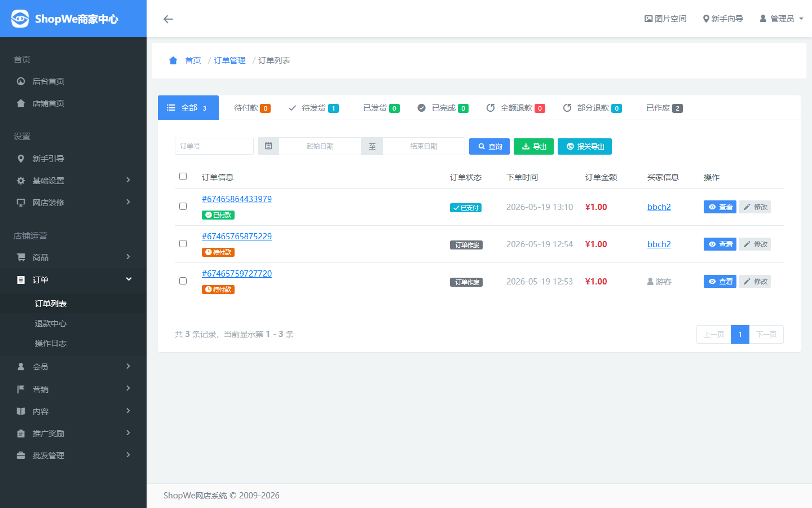
Task: Toggle the select-all orders checkbox
Action: point(183,177)
